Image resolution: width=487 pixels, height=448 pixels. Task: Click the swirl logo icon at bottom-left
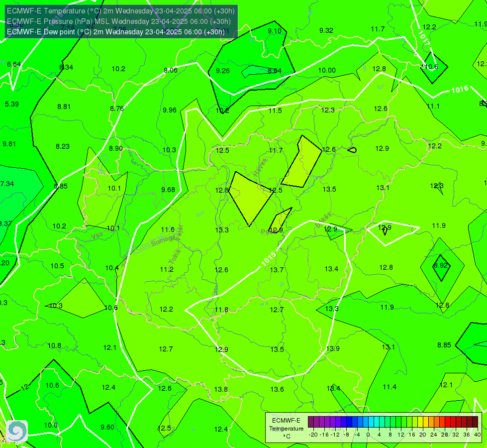coord(17,431)
